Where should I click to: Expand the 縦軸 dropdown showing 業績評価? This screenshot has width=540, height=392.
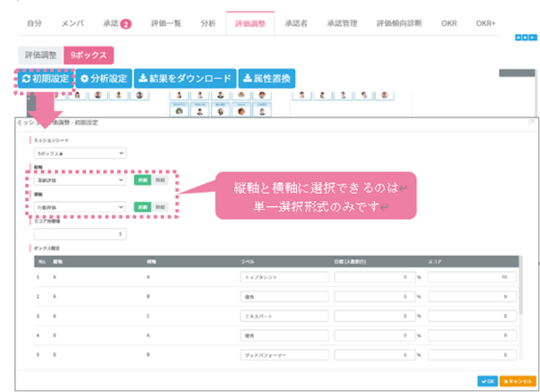point(80,180)
